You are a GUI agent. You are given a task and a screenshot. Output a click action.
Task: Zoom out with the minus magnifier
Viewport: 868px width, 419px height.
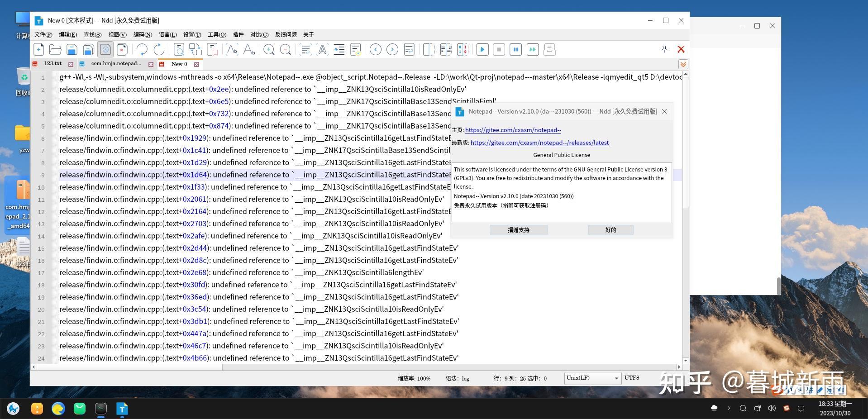(286, 49)
